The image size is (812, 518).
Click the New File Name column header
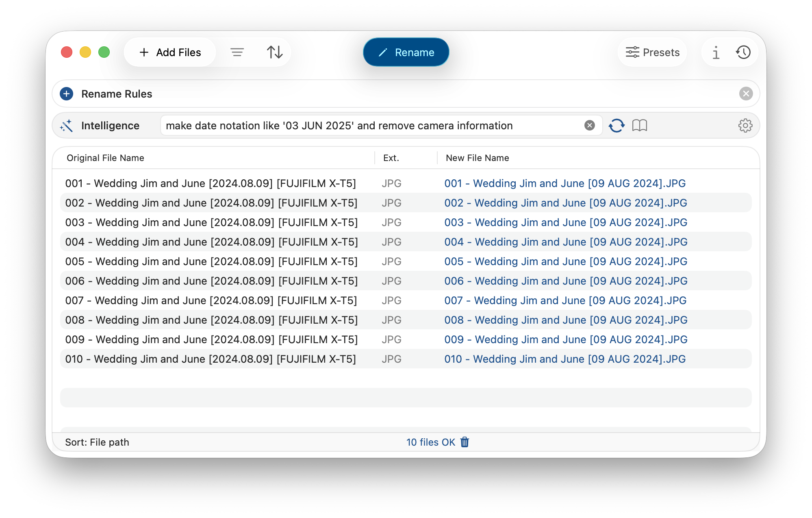[x=477, y=158]
